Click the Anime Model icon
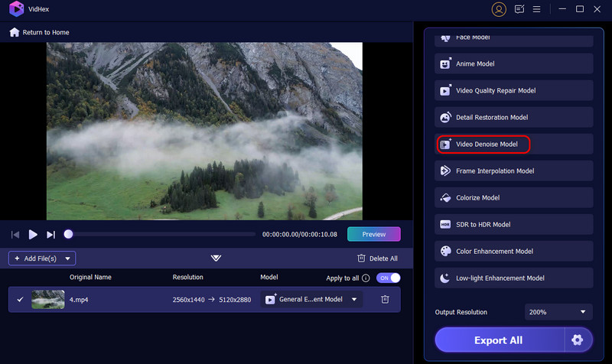The height and width of the screenshot is (364, 612). point(445,63)
